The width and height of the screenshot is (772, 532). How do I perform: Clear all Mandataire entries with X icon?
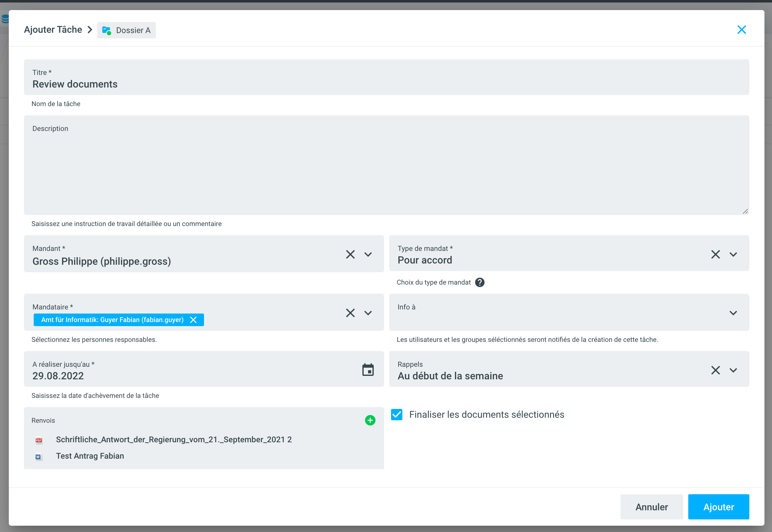[x=350, y=313]
